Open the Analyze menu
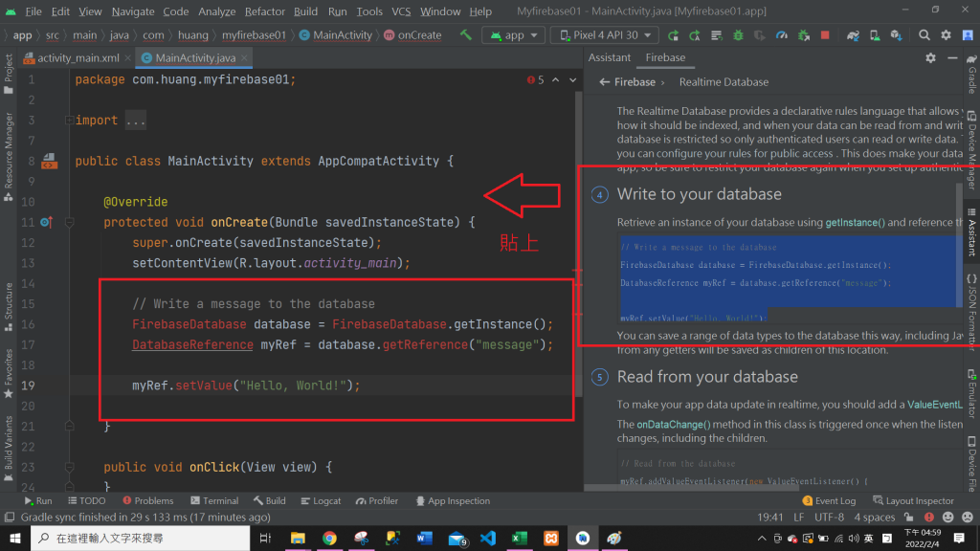 [217, 11]
